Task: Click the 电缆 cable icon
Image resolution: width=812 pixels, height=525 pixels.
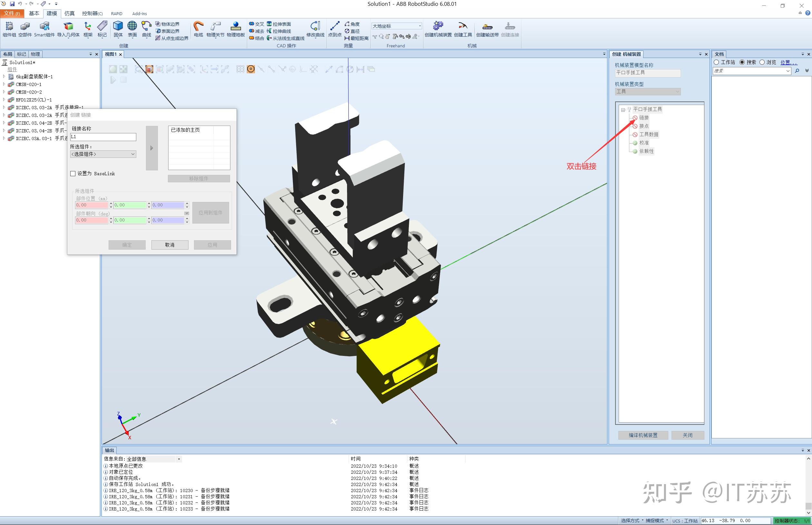Action: (198, 29)
